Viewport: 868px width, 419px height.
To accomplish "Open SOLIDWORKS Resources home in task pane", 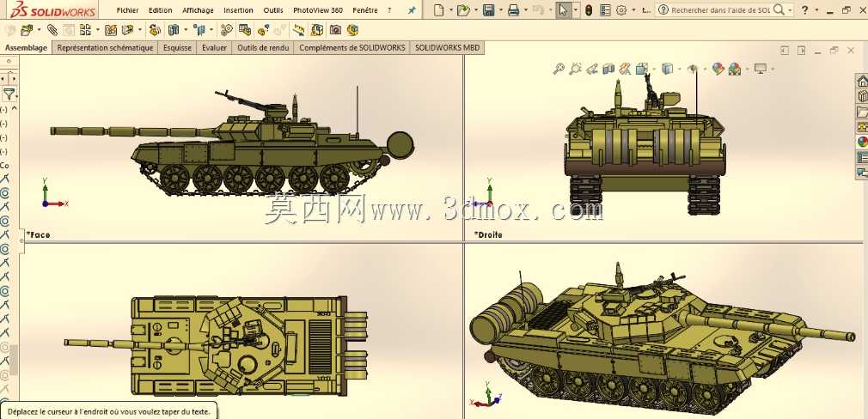I will click(863, 82).
